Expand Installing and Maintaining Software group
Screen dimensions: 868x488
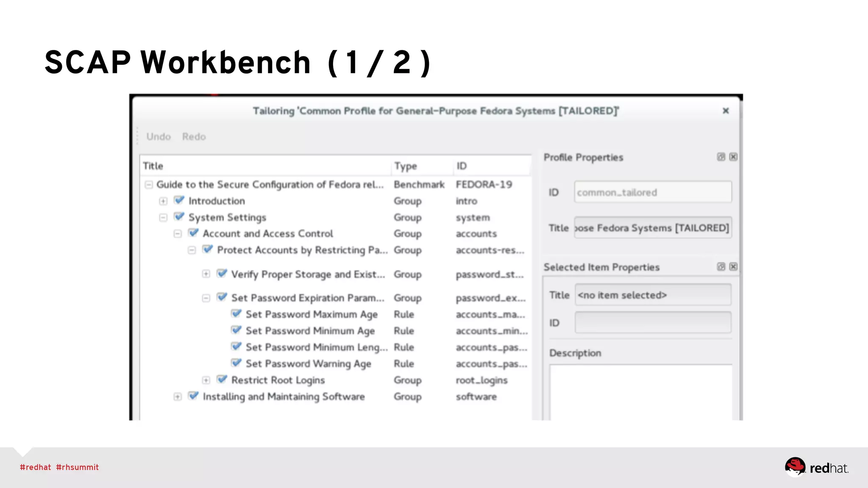178,397
